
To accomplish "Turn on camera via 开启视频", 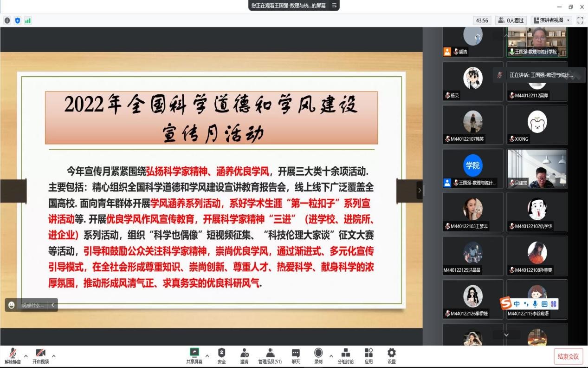I will pos(40,355).
